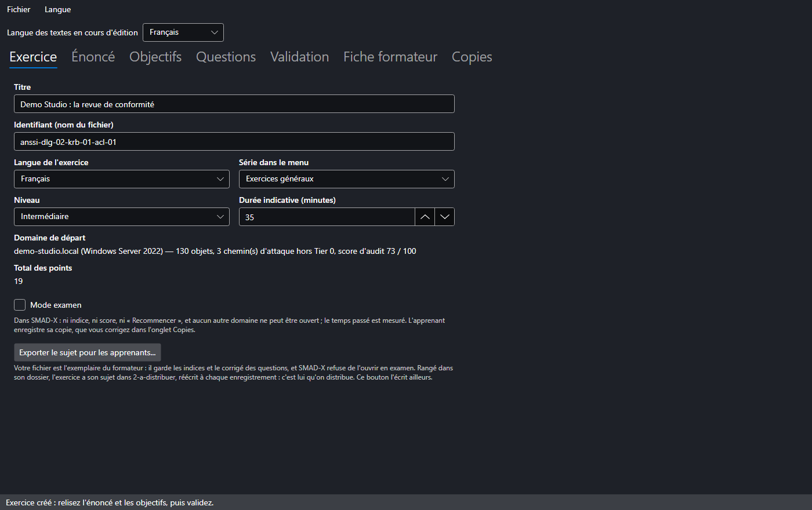Show the Fiche formateur tab

(x=390, y=57)
